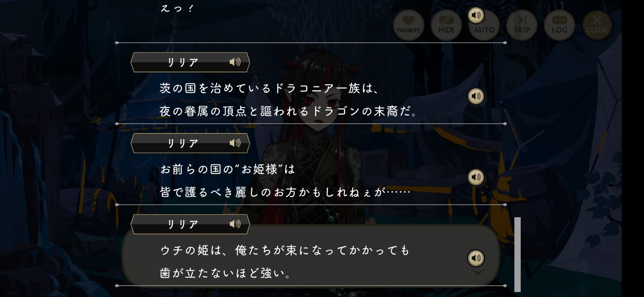The image size is (644, 297).
Task: Play voice for the お前らの国 dialogue line
Action: pyautogui.click(x=476, y=177)
